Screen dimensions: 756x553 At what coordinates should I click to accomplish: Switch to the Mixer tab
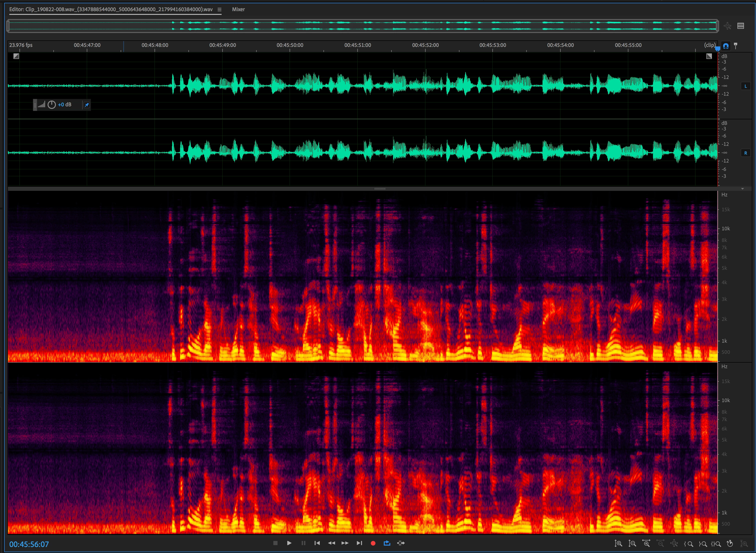coord(238,9)
